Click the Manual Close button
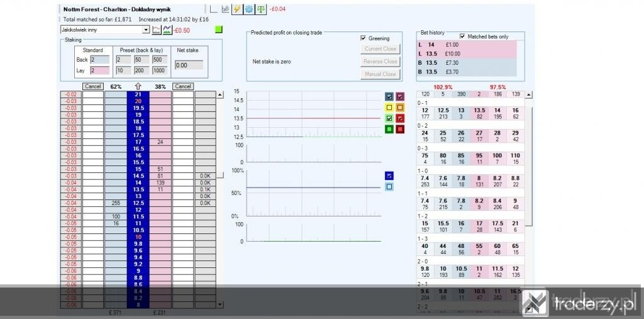Viewport: 644px width, 319px height. 380,74
